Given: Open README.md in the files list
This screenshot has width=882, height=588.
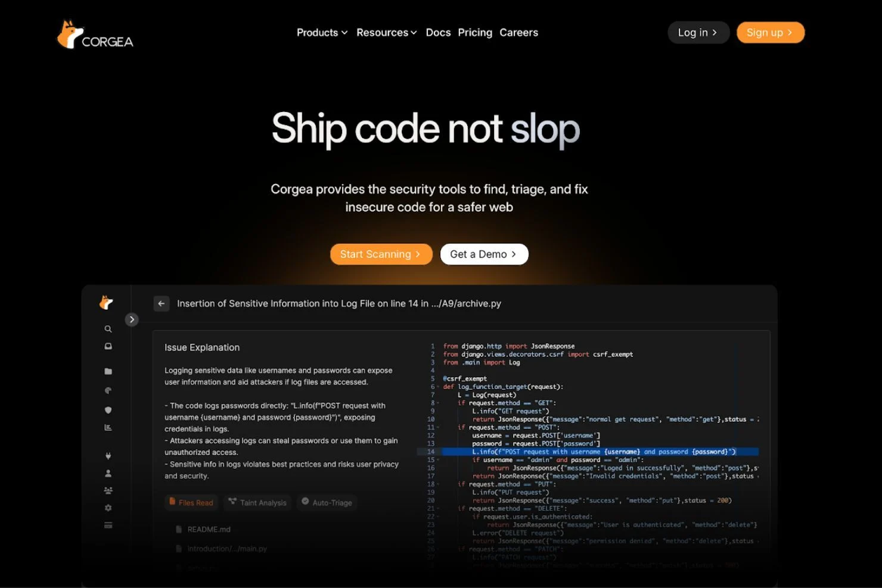Looking at the screenshot, I should click(203, 529).
